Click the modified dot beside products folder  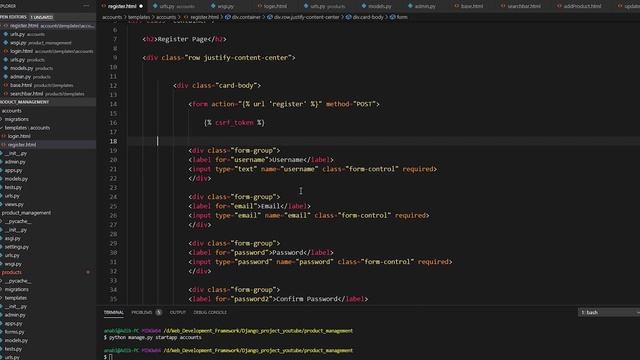pyautogui.click(x=88, y=272)
